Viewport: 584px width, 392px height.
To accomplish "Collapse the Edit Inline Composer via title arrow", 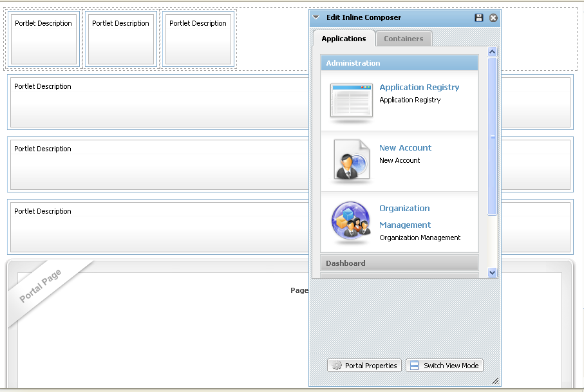I will pyautogui.click(x=316, y=17).
